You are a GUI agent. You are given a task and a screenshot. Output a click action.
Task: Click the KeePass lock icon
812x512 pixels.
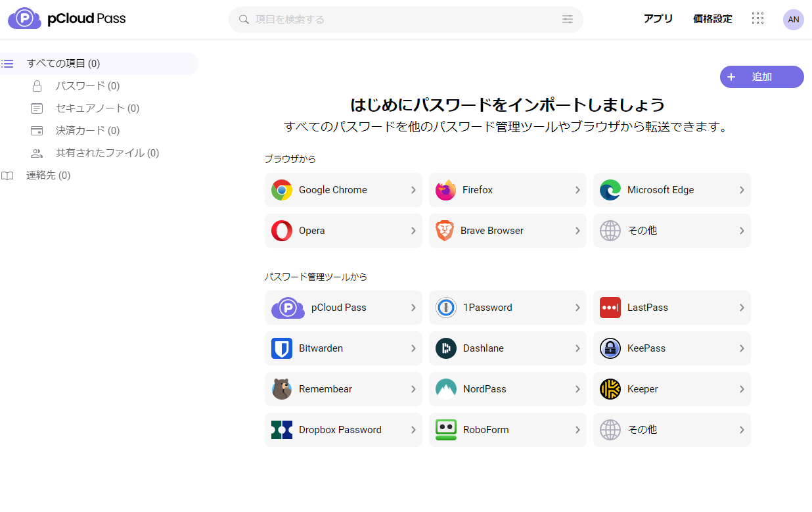coord(610,348)
